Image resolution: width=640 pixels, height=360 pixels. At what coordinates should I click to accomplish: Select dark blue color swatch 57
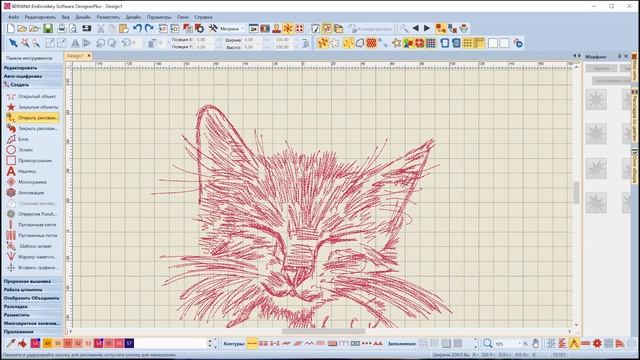[129, 344]
